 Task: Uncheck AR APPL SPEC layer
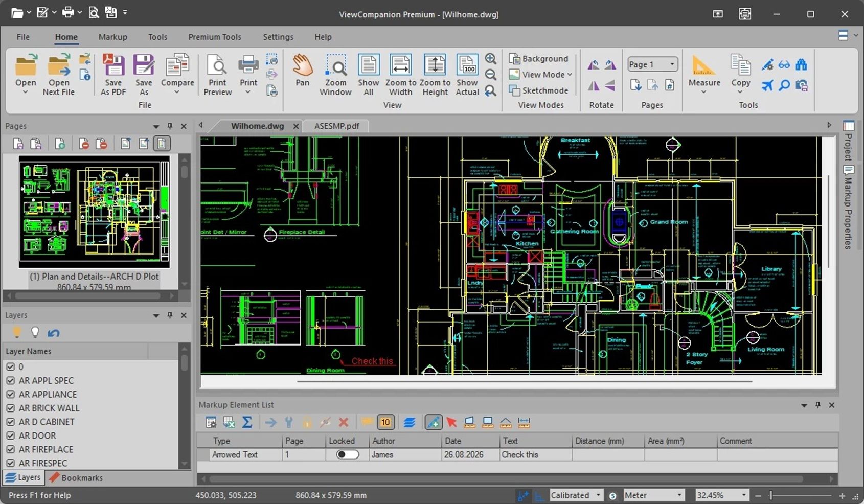tap(10, 380)
